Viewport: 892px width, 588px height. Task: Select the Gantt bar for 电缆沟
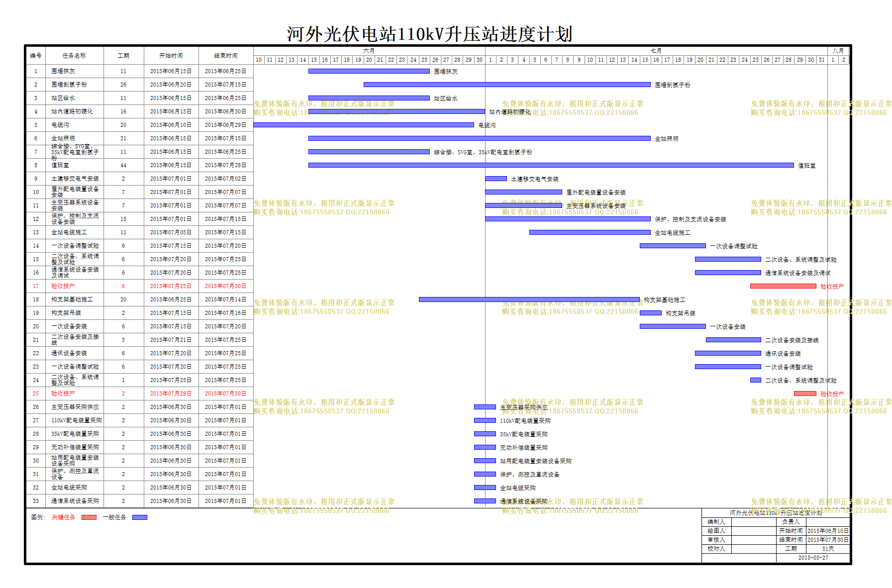364,125
